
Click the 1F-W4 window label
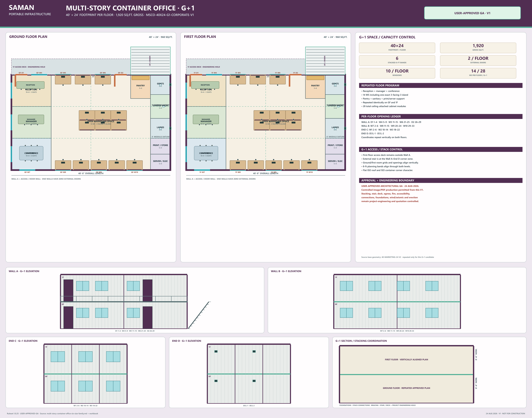click(x=214, y=73)
